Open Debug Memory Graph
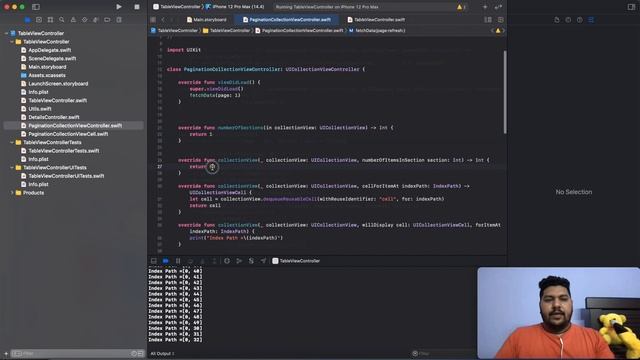This screenshot has height=360, width=640. click(x=239, y=261)
